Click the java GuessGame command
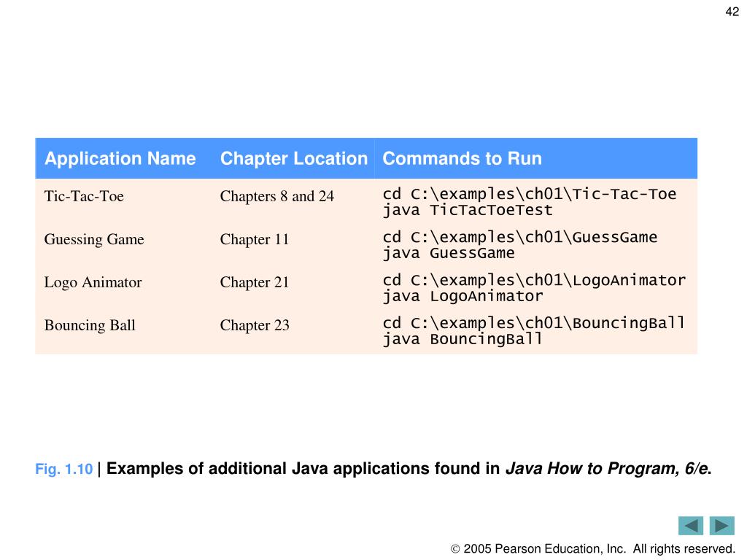The image size is (747, 560). 449,253
